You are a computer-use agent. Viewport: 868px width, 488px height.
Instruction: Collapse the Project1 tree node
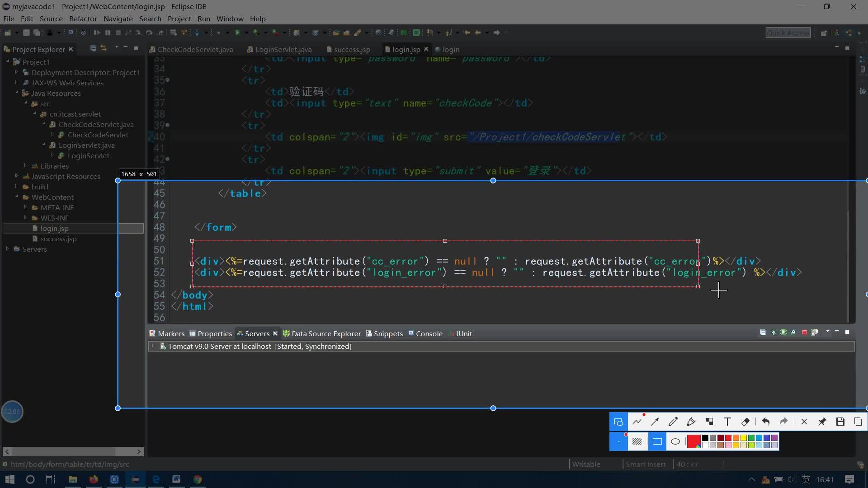pyautogui.click(x=8, y=61)
